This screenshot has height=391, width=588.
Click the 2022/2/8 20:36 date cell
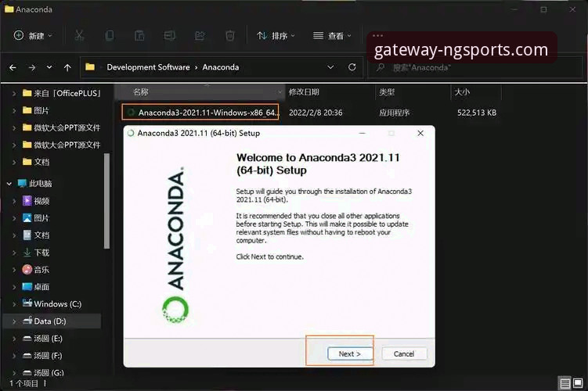[316, 113]
